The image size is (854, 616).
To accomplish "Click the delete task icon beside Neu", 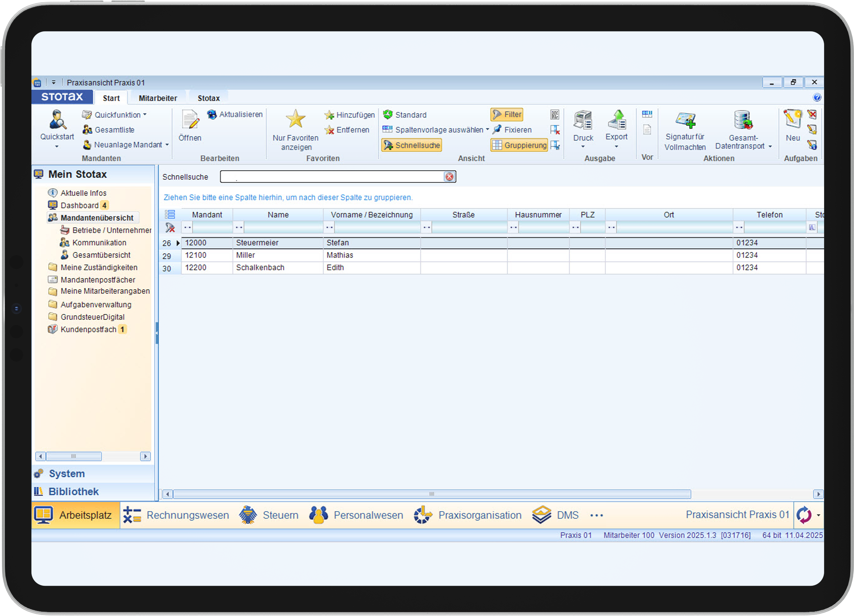I will point(812,114).
